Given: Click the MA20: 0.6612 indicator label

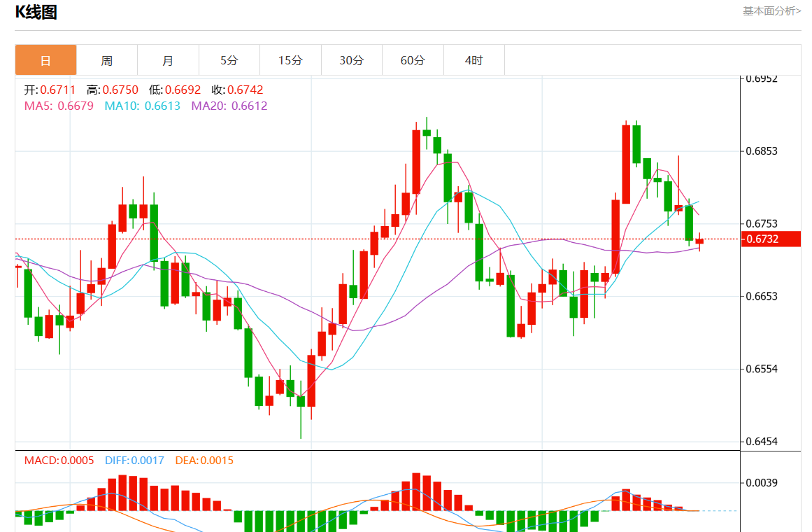Looking at the screenshot, I should pos(229,106).
